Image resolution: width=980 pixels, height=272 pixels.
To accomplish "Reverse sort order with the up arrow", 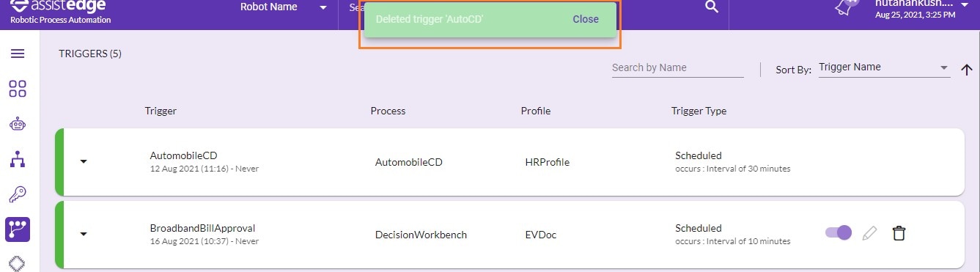I will pyautogui.click(x=966, y=70).
